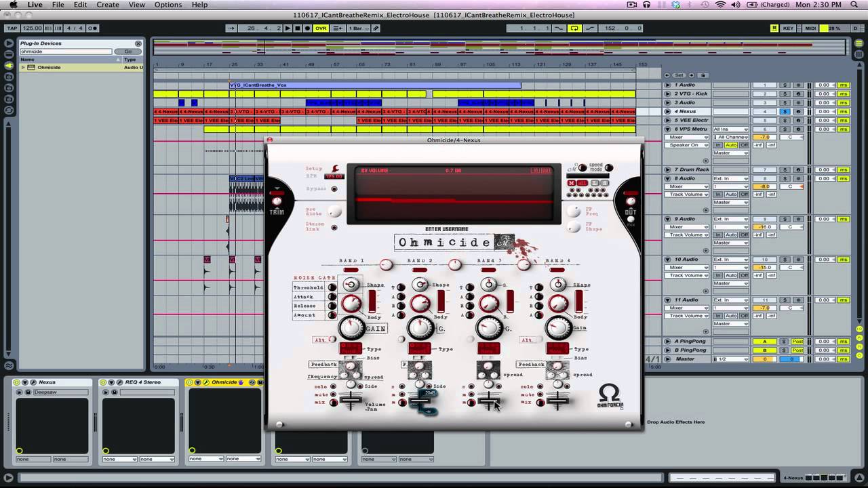Solo the 4 Nexus track
Viewport: 868px width, 488px height.
pos(785,111)
